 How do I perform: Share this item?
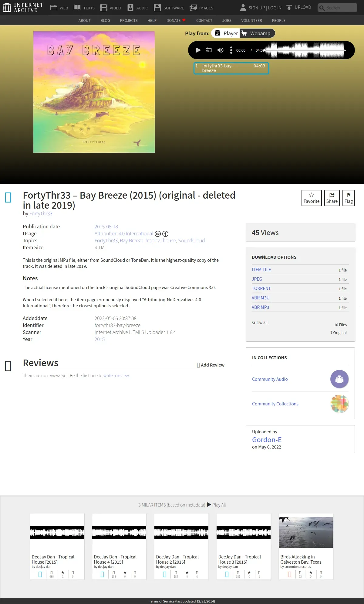click(332, 198)
